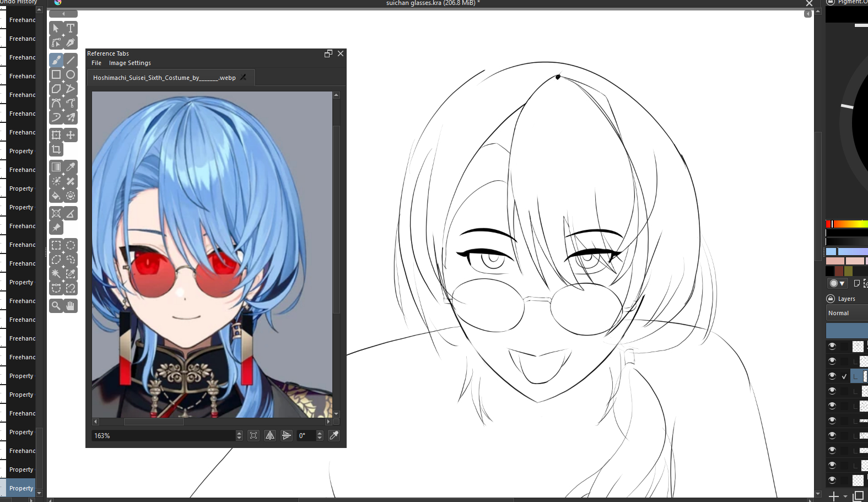
Task: Open File menu in Reference Tabs
Action: pos(96,63)
